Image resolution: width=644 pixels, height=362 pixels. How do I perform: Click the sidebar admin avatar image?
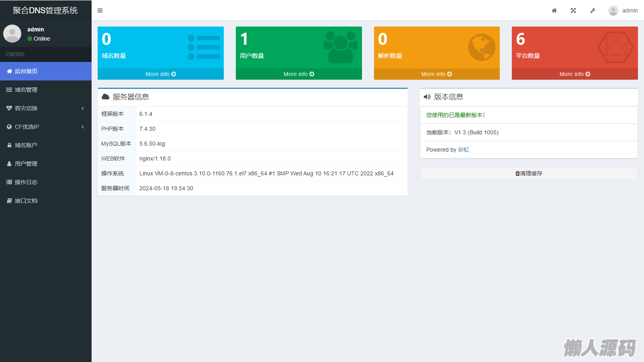[x=12, y=34]
